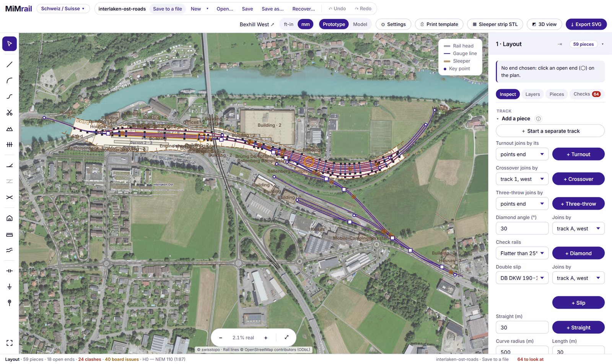Switch units to mm
This screenshot has height=364, width=612.
(306, 24)
